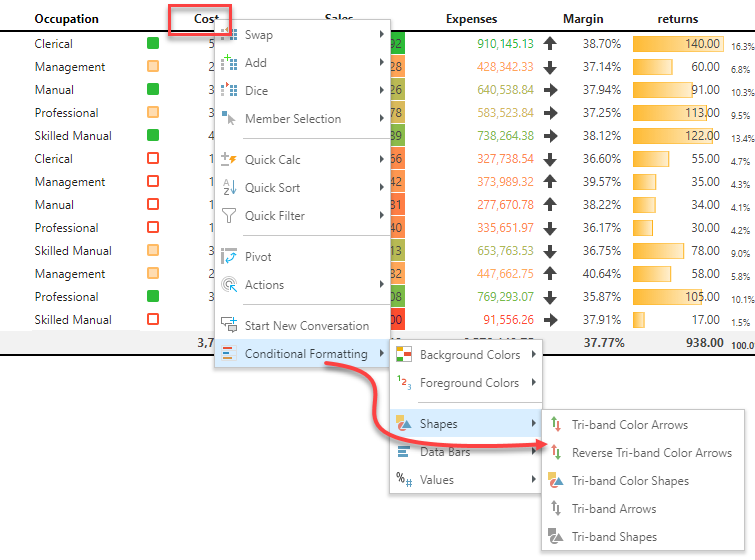This screenshot has width=755, height=560.
Task: Click right arrow beside 640,538.84 expense
Action: [x=550, y=90]
